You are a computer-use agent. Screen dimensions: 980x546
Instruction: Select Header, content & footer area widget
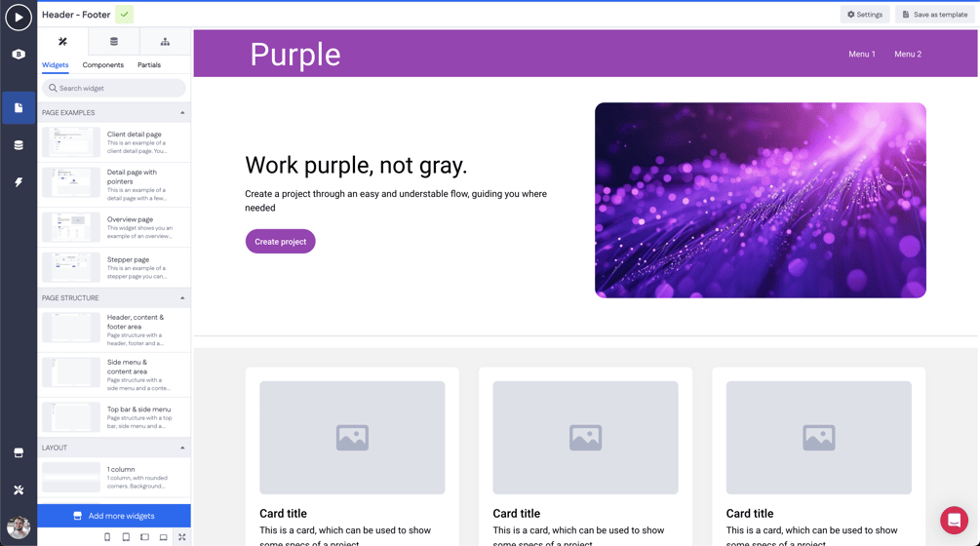(x=114, y=330)
